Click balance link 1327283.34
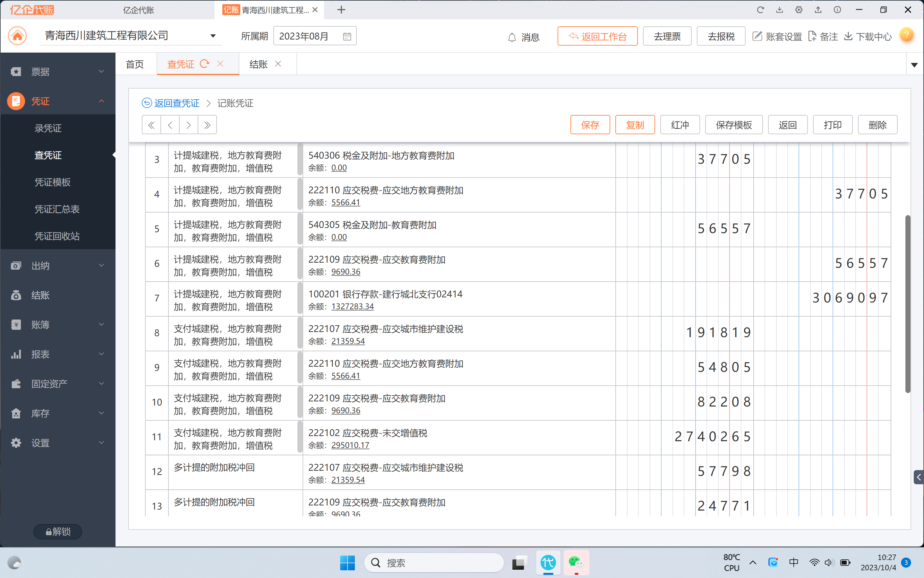The width and height of the screenshot is (924, 578). point(352,307)
